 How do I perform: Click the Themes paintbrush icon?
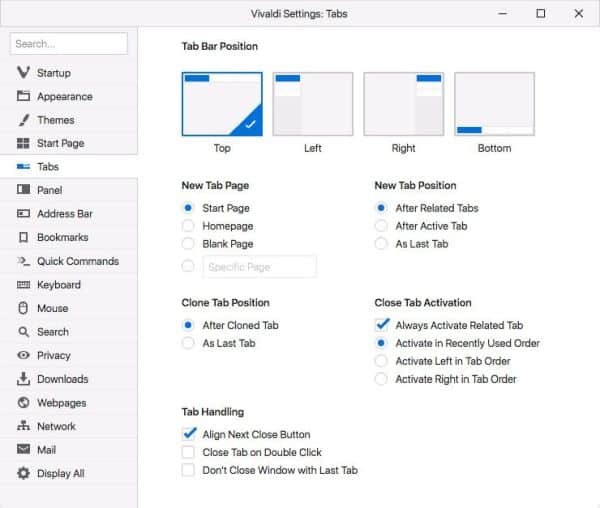[23, 120]
